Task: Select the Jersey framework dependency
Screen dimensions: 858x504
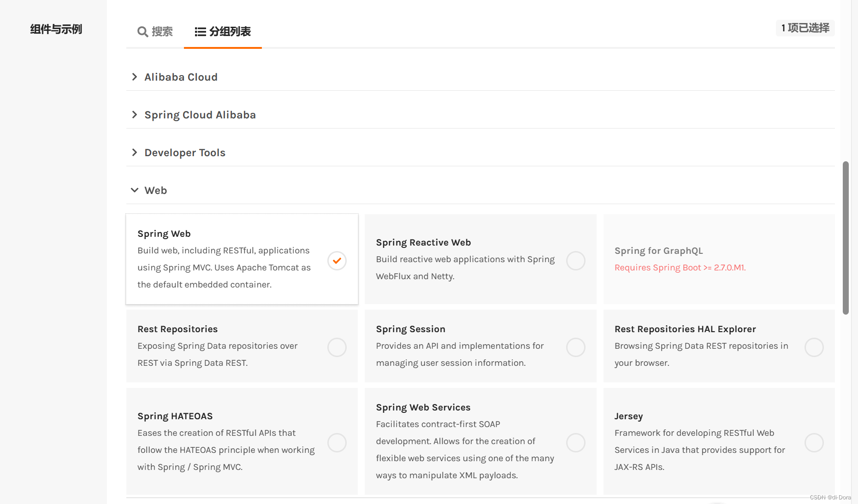Action: (x=814, y=442)
